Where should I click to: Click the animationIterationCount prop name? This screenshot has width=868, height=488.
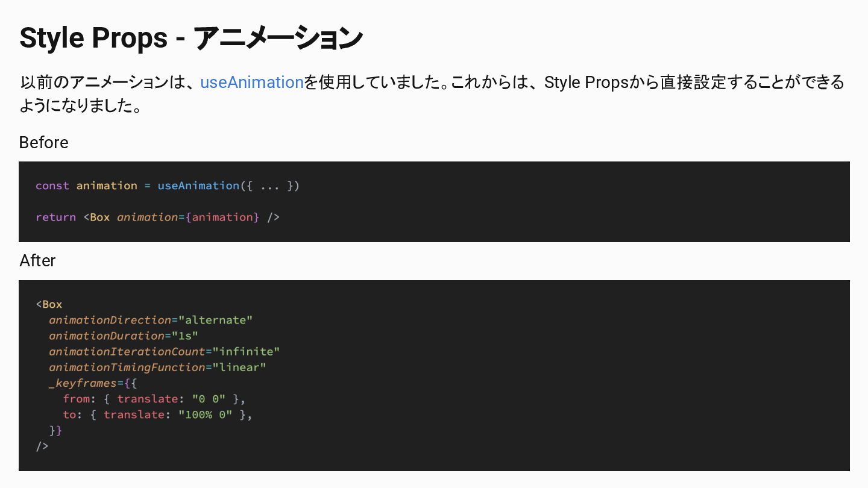click(127, 351)
